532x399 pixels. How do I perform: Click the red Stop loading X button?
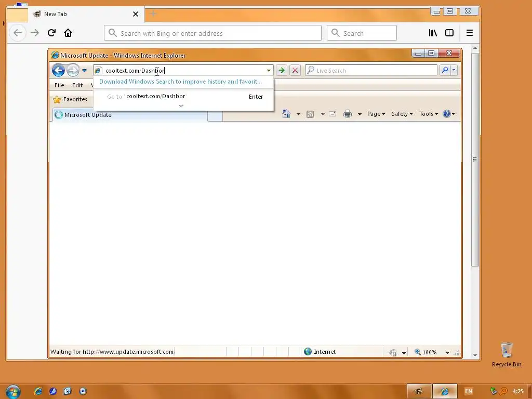[295, 70]
